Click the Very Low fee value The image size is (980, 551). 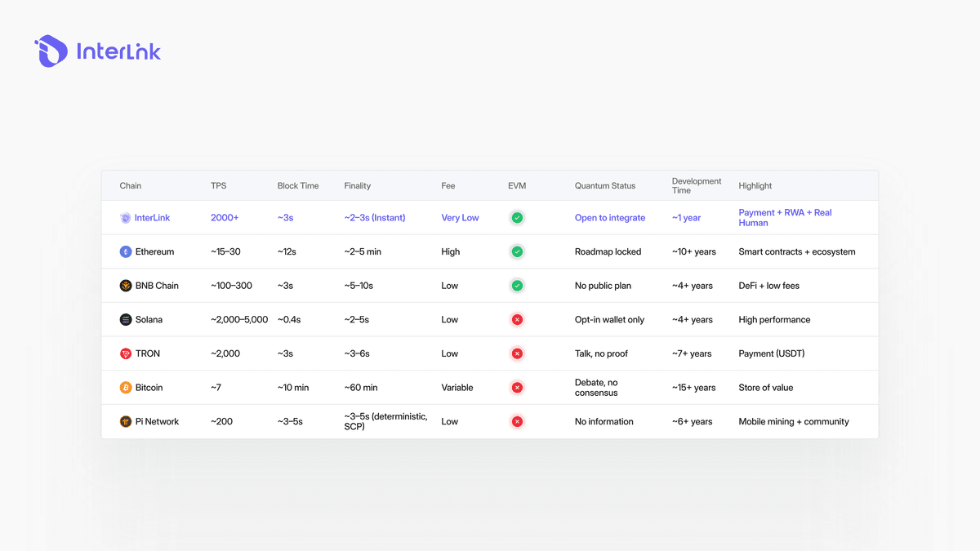[x=460, y=218]
